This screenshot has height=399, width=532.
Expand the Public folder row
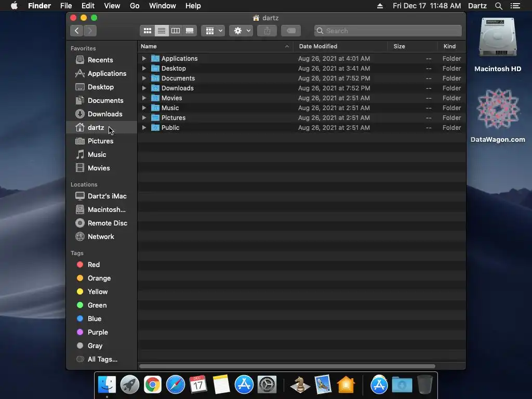(x=144, y=128)
